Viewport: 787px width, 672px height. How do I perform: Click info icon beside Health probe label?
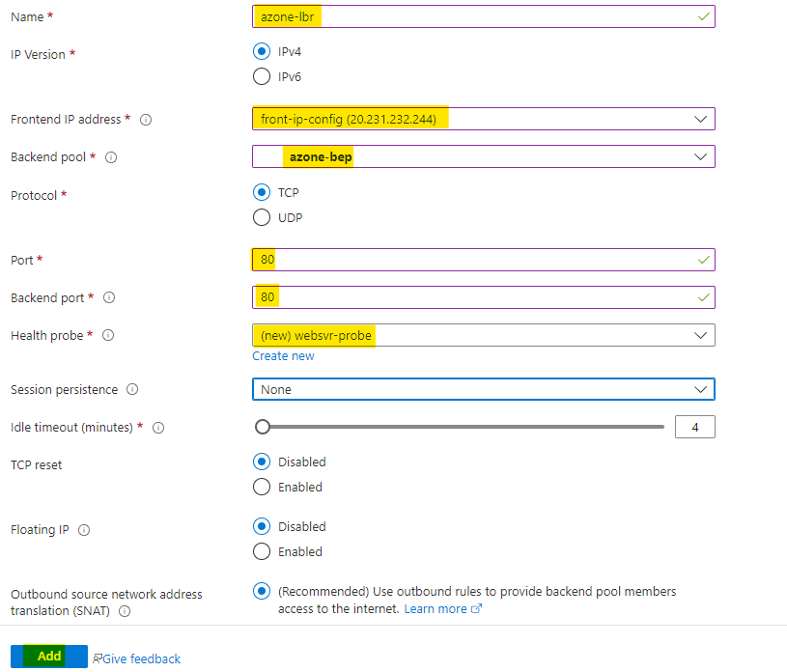coord(108,336)
